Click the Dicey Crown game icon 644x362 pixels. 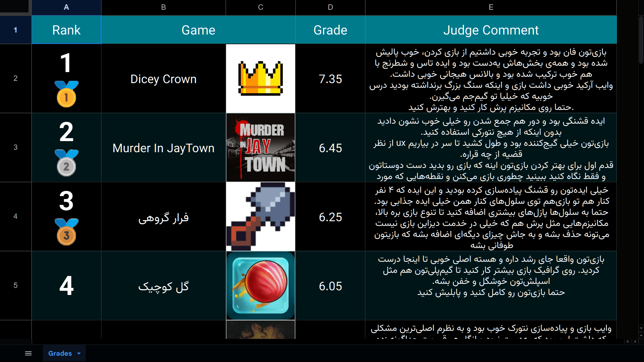tap(261, 79)
